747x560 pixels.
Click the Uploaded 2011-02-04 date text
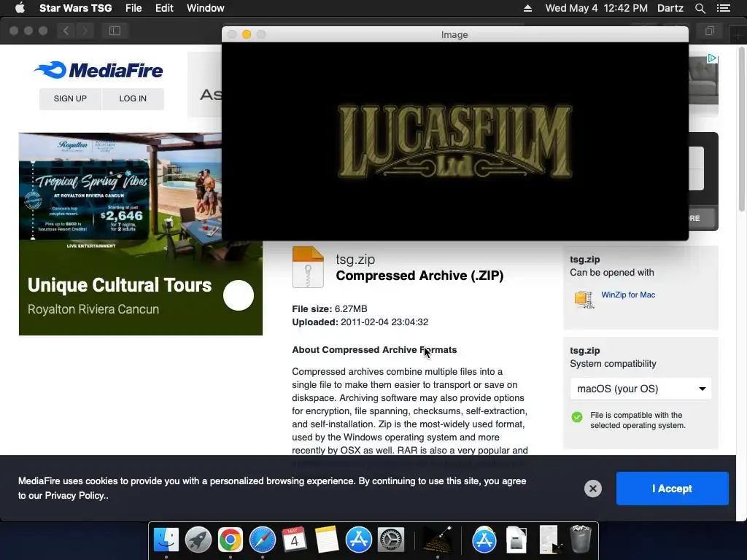pyautogui.click(x=360, y=322)
